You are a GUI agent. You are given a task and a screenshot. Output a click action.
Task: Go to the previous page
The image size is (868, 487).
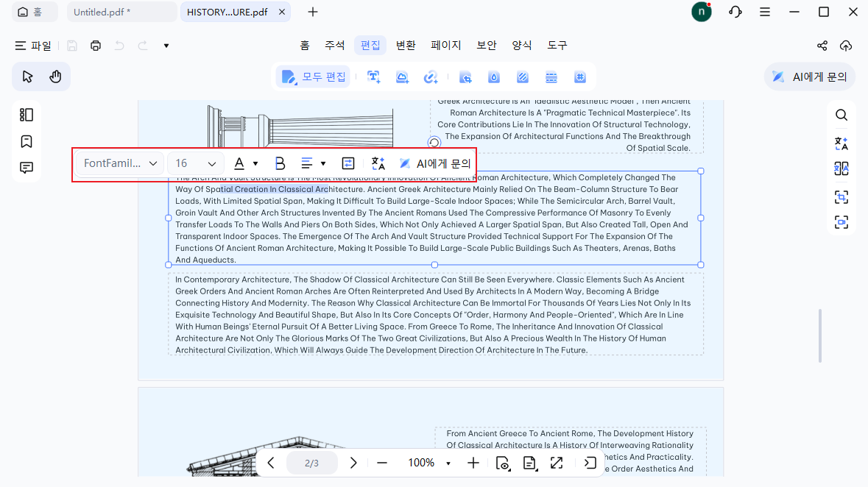tap(271, 463)
